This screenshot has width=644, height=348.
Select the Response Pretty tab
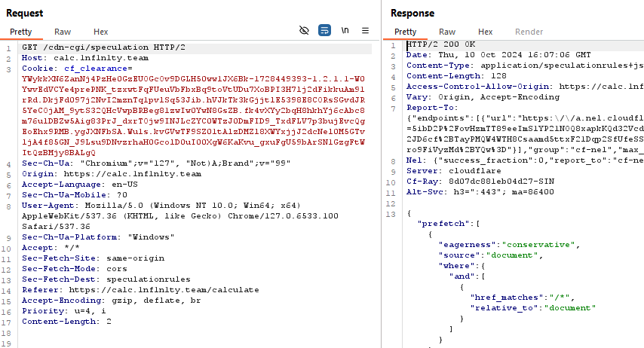(405, 32)
